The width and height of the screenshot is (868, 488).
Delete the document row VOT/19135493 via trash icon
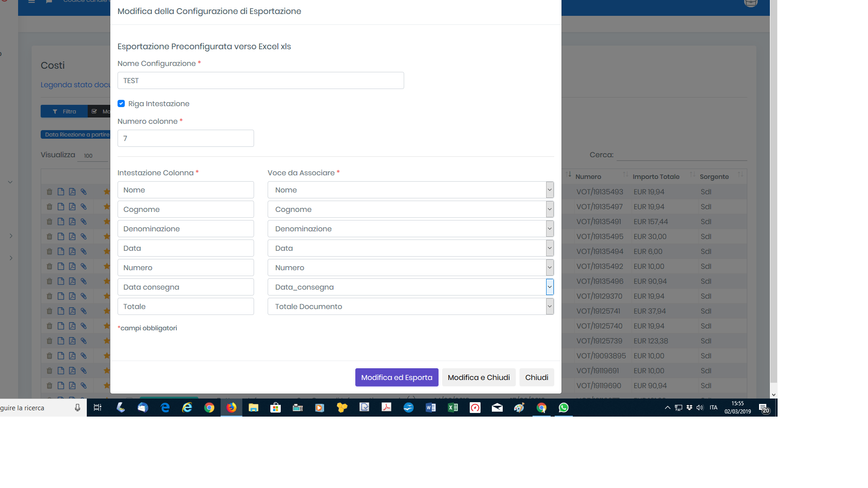50,192
